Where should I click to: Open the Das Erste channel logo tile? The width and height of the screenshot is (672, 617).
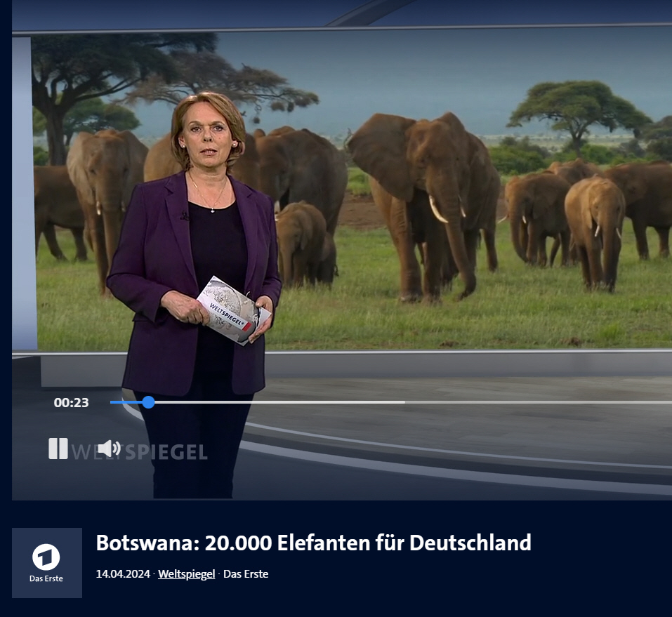(x=47, y=563)
